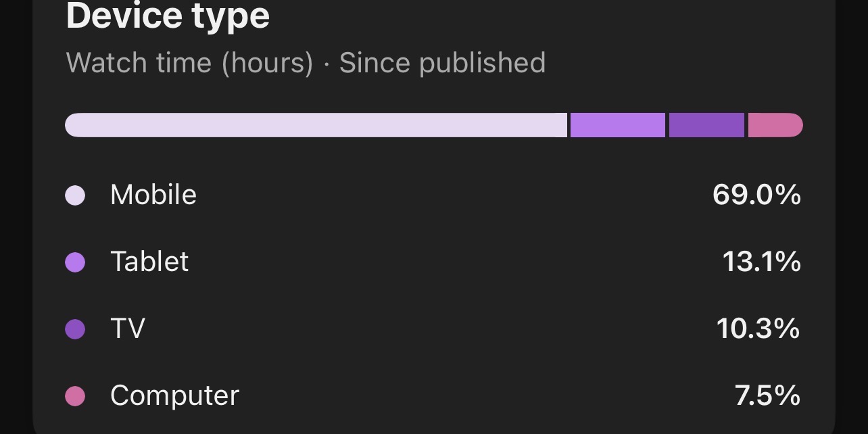Select the TV segment of the bar
The image size is (868, 434).
(x=706, y=125)
